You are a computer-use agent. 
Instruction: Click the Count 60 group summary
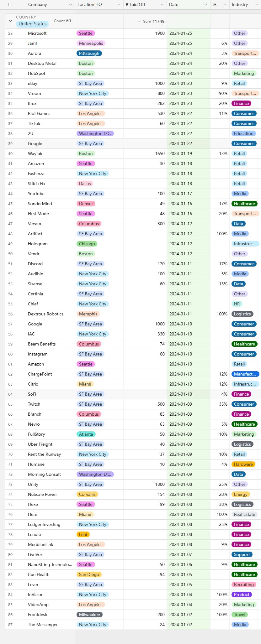point(62,21)
